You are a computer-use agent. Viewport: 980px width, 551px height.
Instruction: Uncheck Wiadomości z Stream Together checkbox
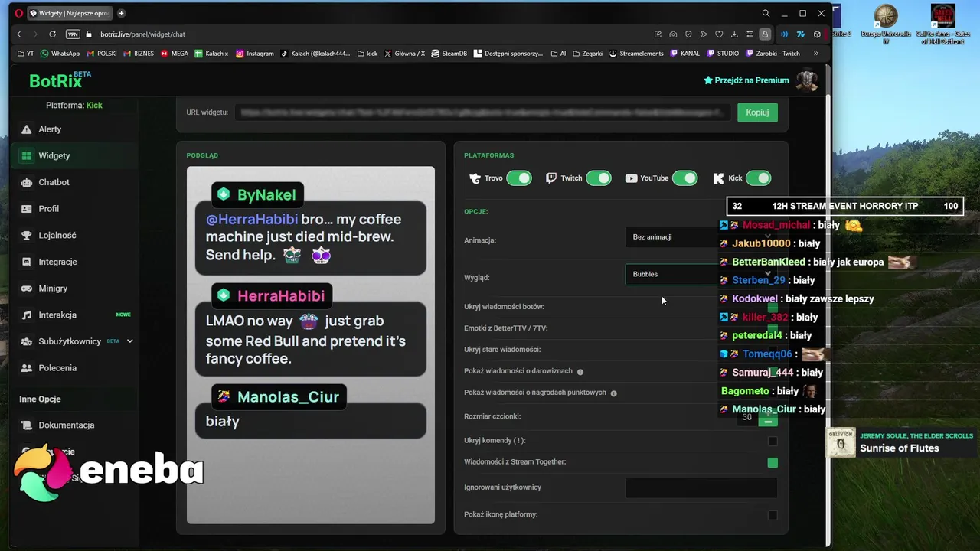[773, 463]
